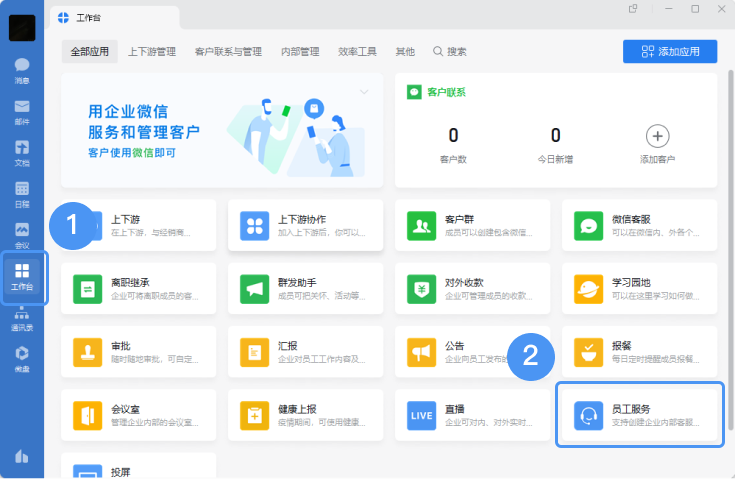The image size is (735, 479).
Task: Open the 健康上报 clipboard icon
Action: pos(255,416)
